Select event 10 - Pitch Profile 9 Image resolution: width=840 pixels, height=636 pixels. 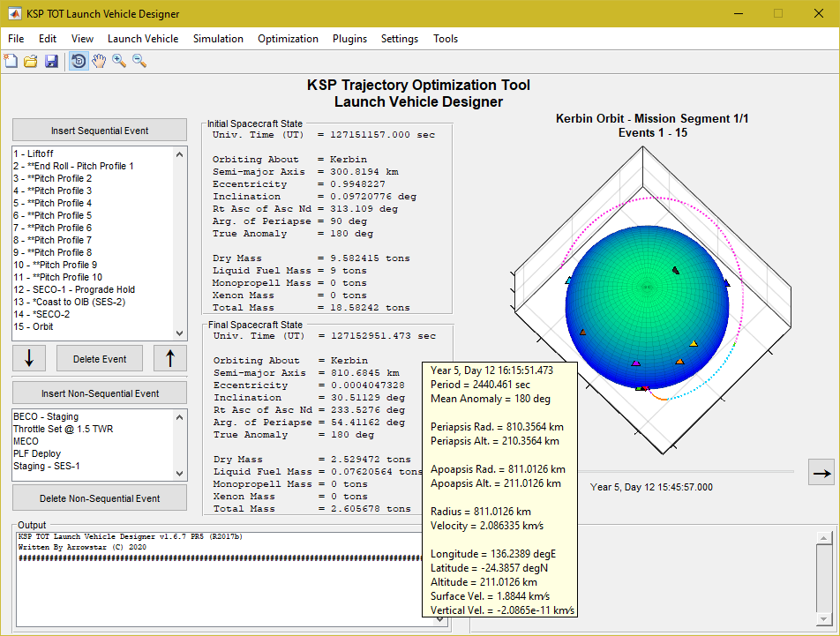pos(93,265)
